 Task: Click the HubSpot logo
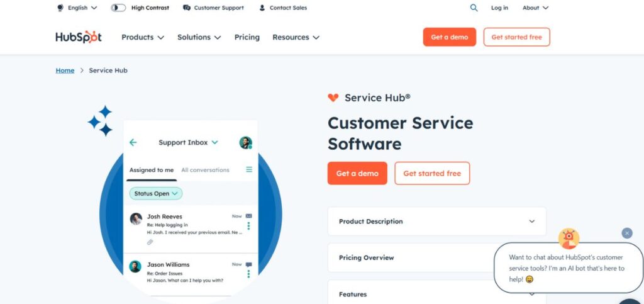click(x=78, y=37)
